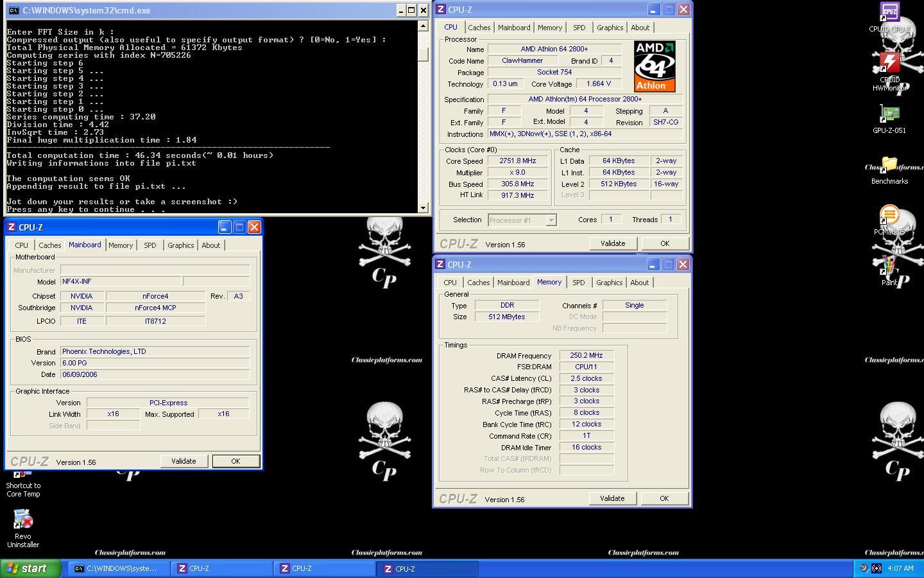Select Graphics tab in Mainboard window
Image resolution: width=924 pixels, height=578 pixels.
[180, 245]
